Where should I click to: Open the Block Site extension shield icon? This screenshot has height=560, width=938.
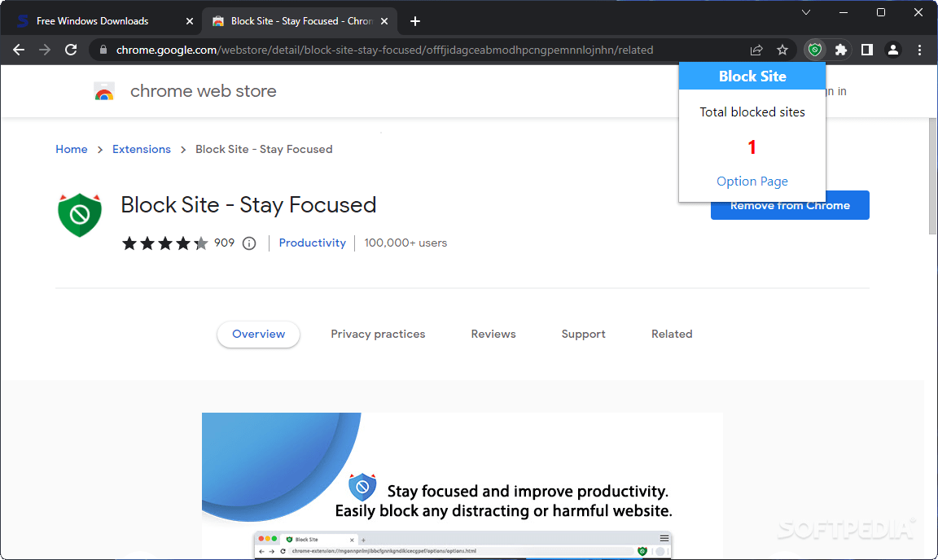[x=814, y=50]
